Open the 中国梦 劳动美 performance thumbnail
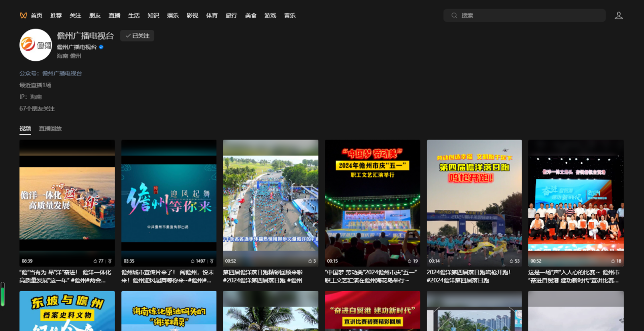Screen dimensions: 644x331 click(x=372, y=203)
